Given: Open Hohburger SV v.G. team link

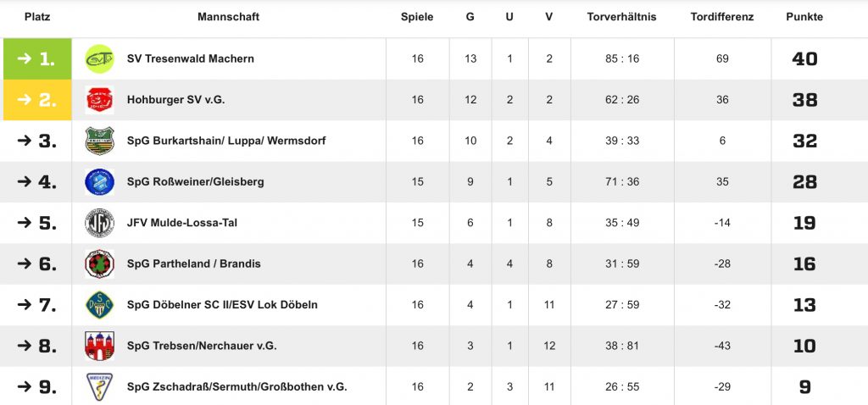Looking at the screenshot, I should 175,100.
